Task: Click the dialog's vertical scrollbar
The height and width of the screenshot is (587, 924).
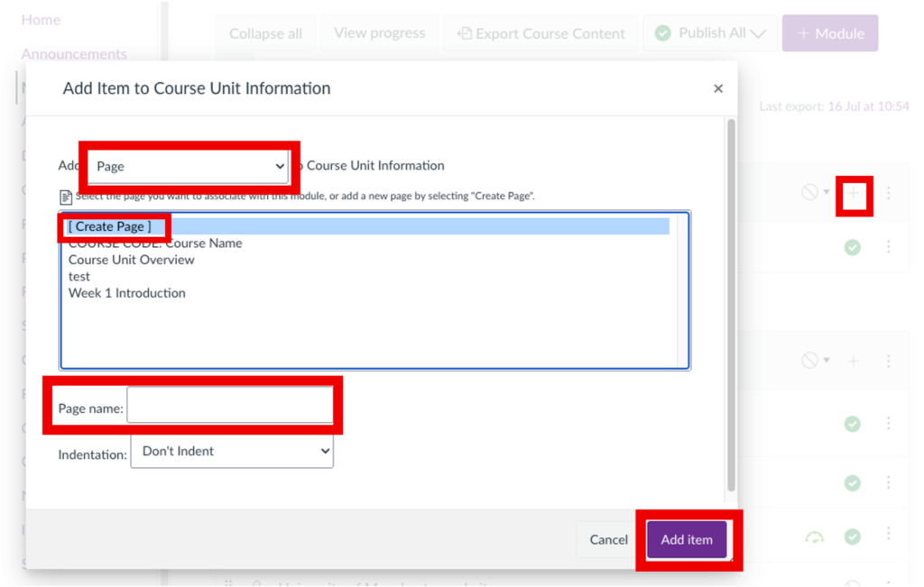Action: [731, 307]
